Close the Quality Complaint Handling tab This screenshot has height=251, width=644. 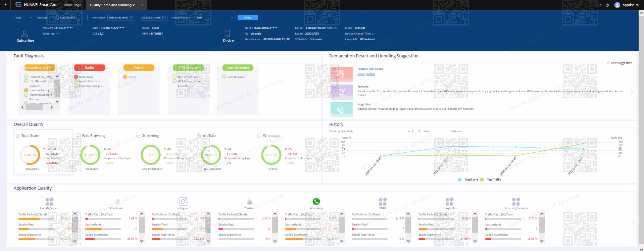click(142, 5)
